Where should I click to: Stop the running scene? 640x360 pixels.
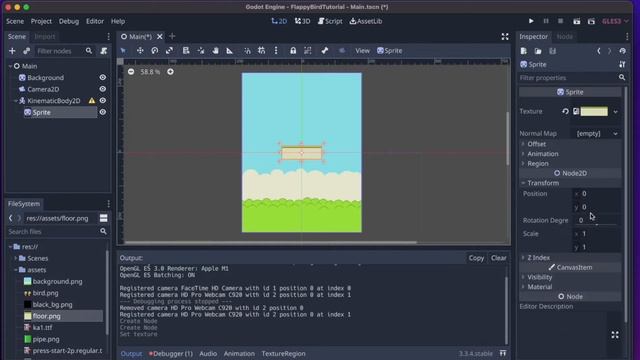(560, 21)
